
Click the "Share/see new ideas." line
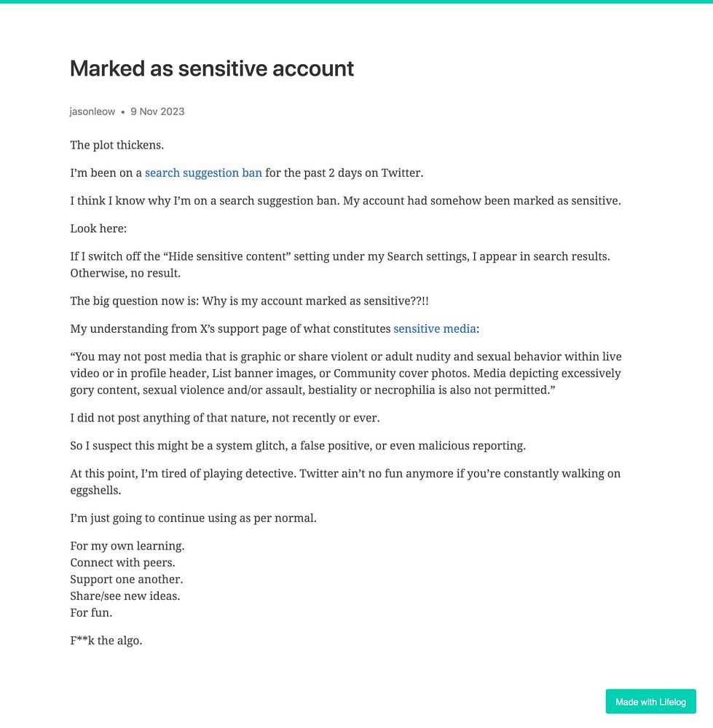(125, 596)
